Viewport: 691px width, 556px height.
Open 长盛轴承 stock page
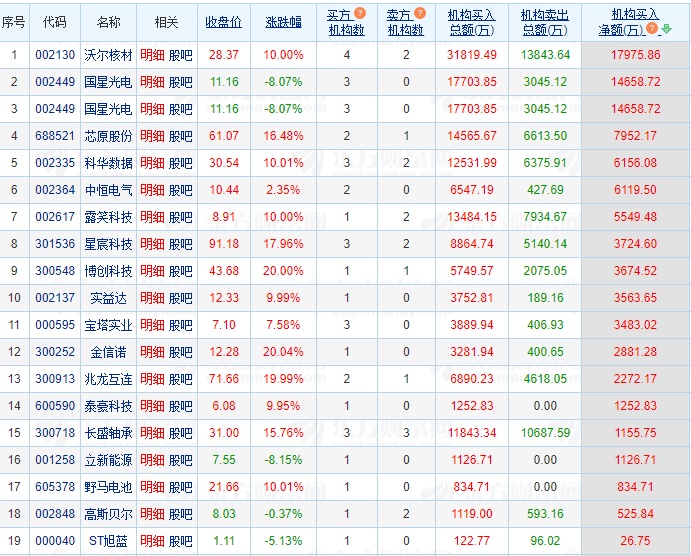click(108, 433)
